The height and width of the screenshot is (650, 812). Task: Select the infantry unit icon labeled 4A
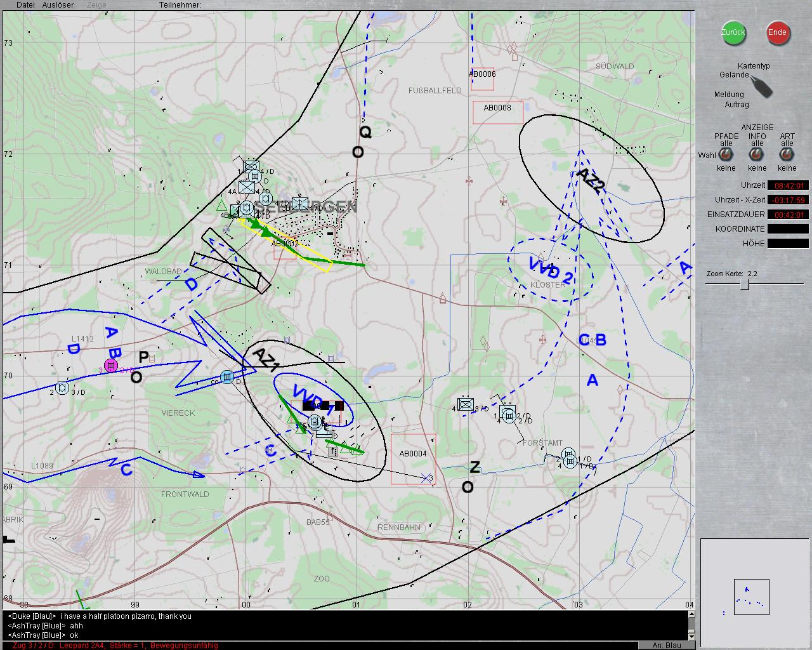point(247,188)
